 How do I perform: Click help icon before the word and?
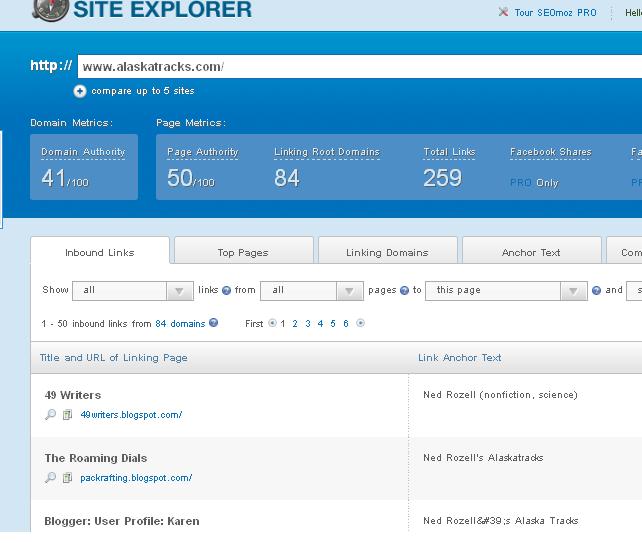[597, 290]
